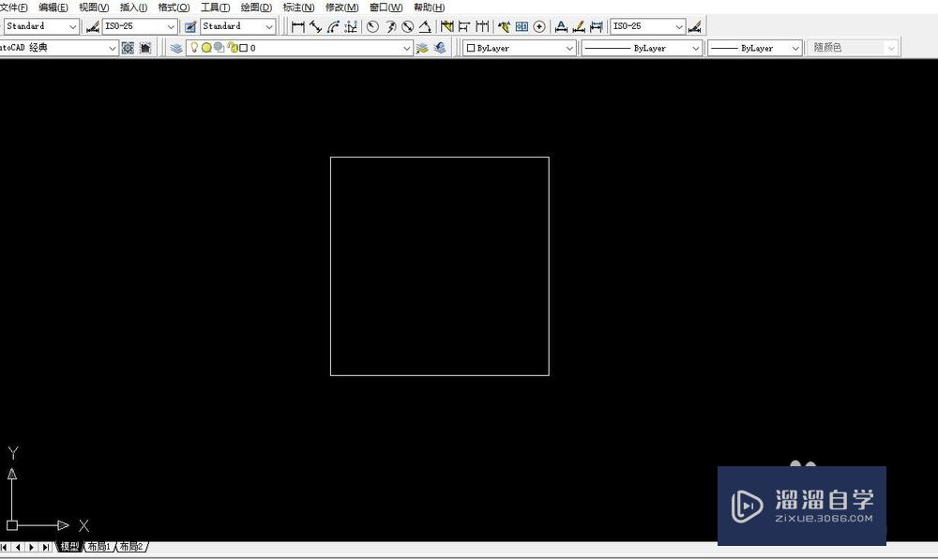Toggle the lock icon for layer 0

click(232, 48)
